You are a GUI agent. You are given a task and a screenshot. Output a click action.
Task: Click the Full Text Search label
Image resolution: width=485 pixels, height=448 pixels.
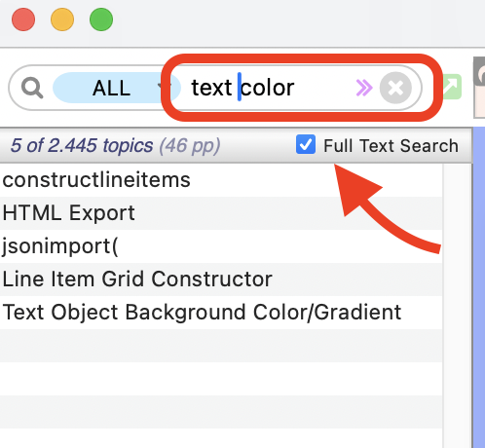click(x=391, y=145)
